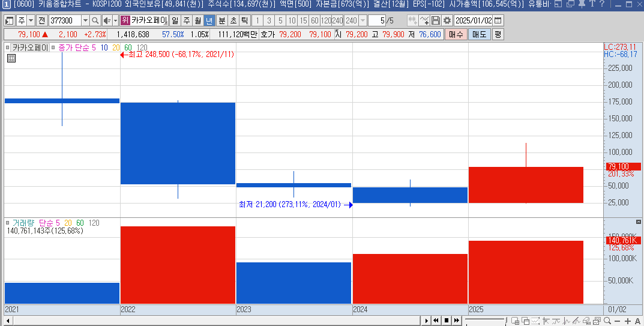Click the 호가 quote label
The height and width of the screenshot is (326, 644).
[x=267, y=35]
